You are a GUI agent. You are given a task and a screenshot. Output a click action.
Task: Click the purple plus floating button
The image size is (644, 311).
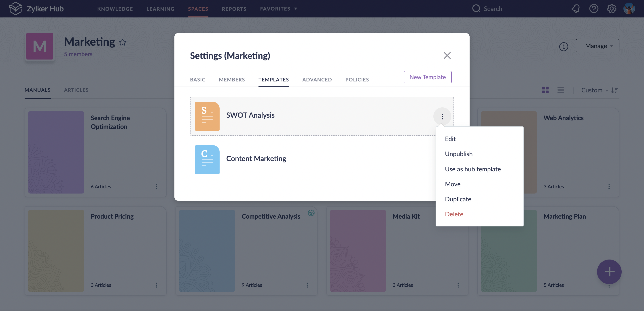pos(609,272)
